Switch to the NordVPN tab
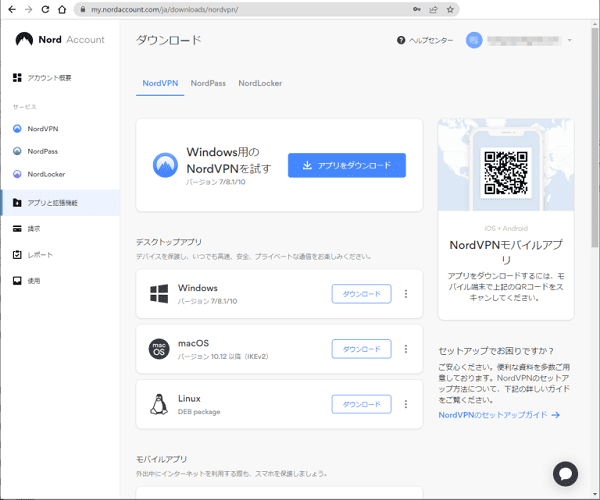Screen dimensions: 600x500 (x=160, y=83)
